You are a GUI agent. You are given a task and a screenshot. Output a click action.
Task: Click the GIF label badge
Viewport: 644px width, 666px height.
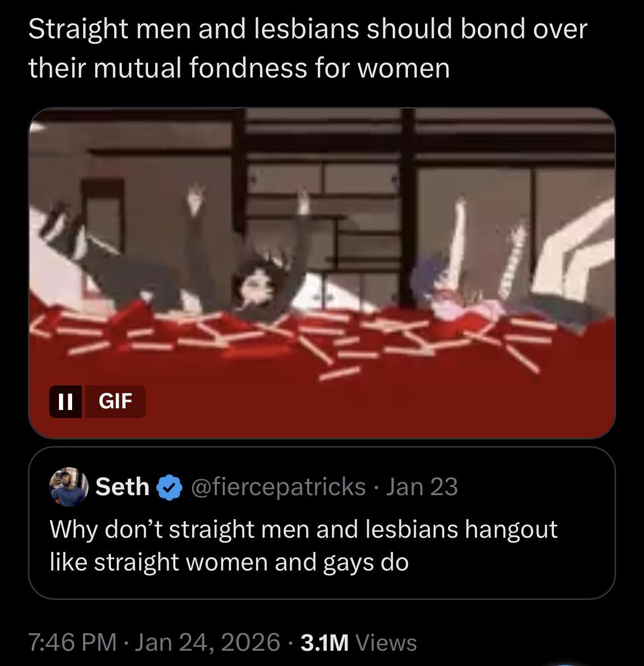[x=115, y=402]
